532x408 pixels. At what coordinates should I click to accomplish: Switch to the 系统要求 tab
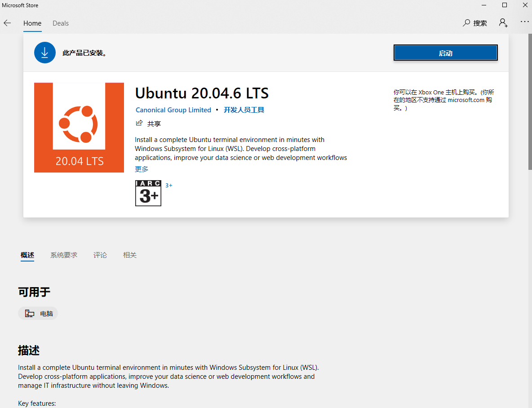click(64, 255)
